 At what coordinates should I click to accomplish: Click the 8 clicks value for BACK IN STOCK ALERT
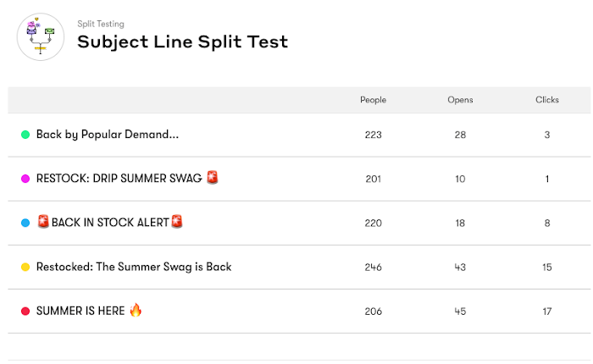[x=547, y=223]
